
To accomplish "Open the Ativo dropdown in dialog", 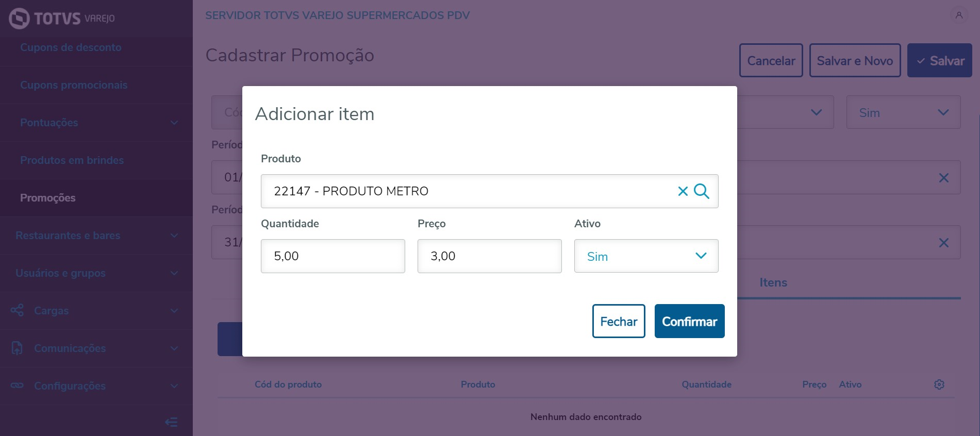I will [646, 256].
